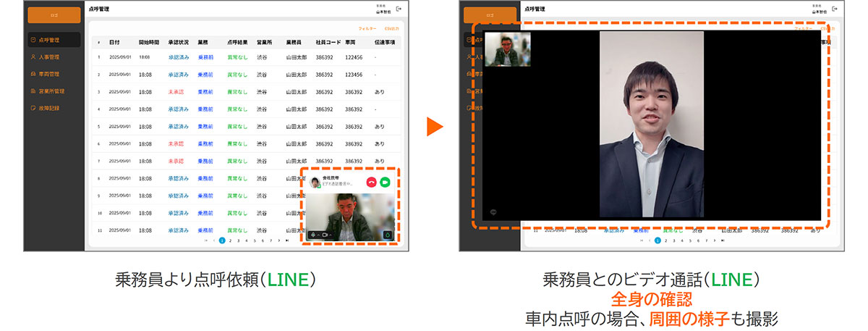Image resolution: width=868 pixels, height=331 pixels.
Task: Jump to last page on incoming-call screen pagination
Action: tap(287, 240)
